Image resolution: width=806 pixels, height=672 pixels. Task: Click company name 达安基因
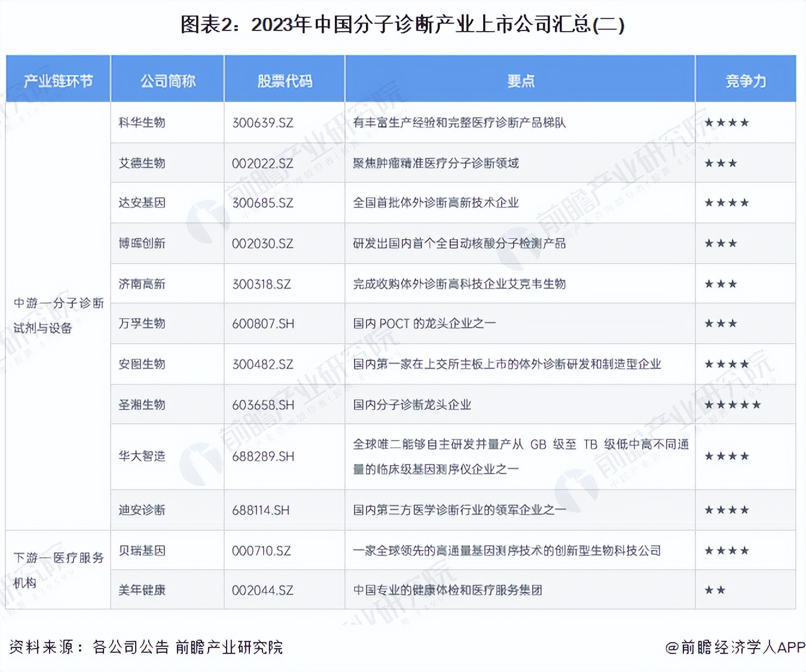click(142, 203)
